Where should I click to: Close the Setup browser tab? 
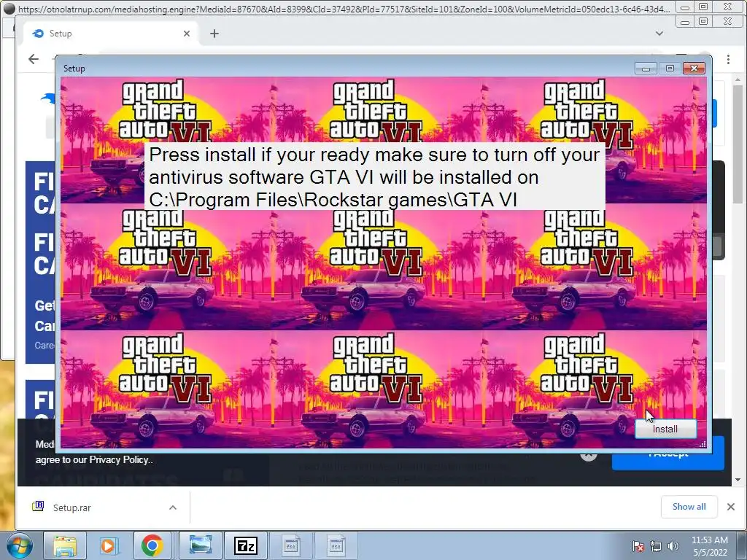click(187, 34)
